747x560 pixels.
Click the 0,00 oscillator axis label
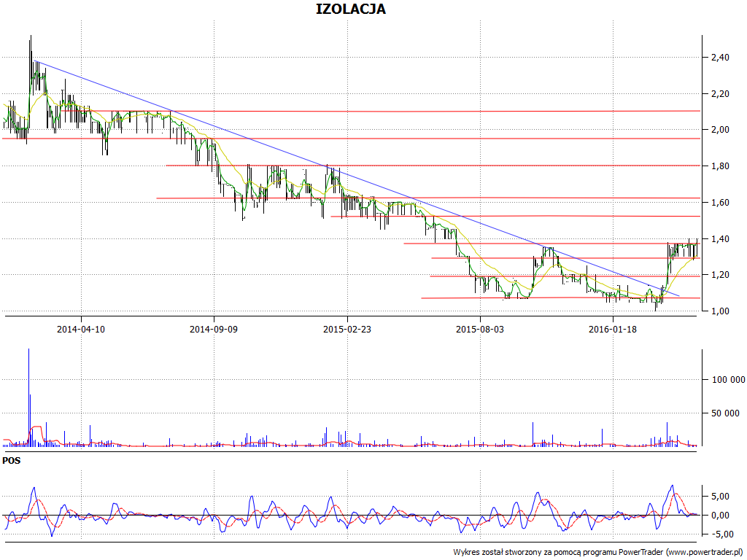720,516
